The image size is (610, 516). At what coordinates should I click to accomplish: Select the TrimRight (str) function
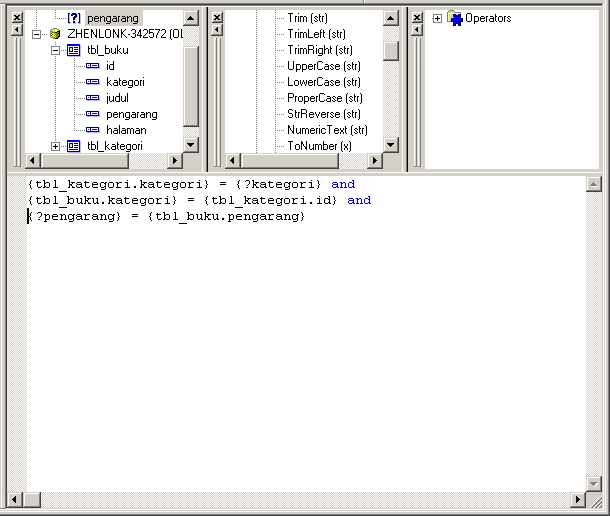[320, 50]
